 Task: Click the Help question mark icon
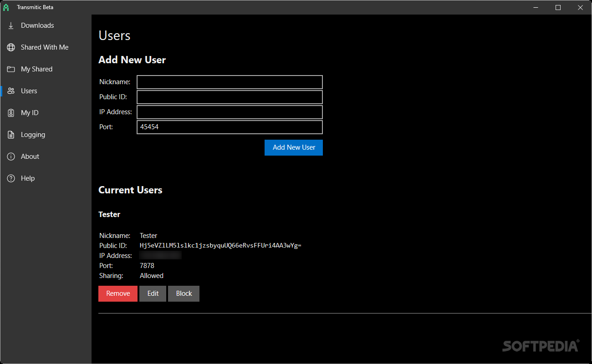coord(11,178)
